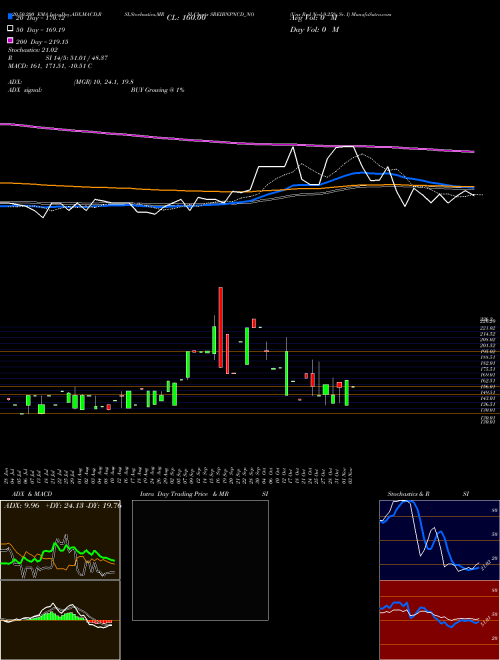Screen dimensions: 500x660
Task: Select the '200 Day - 219.15' legend text
Action: pos(42,42)
